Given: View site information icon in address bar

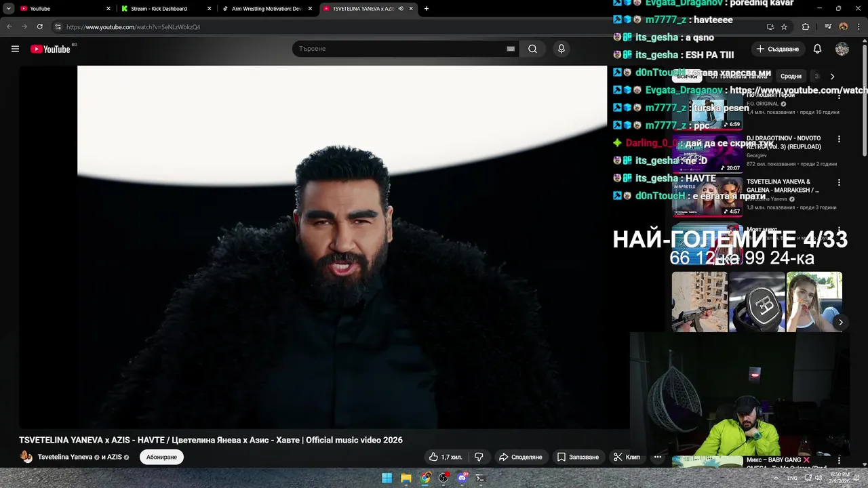Looking at the screenshot, I should pos(58,27).
